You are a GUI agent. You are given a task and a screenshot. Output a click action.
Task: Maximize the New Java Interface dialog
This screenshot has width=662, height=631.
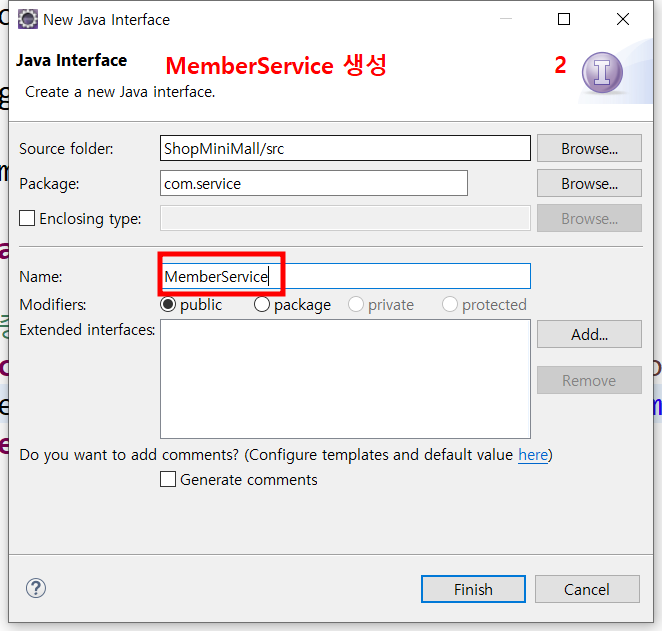564,19
